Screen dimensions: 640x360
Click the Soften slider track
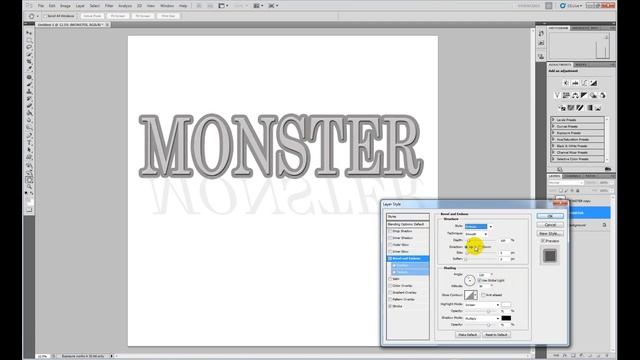pyautogui.click(x=481, y=259)
